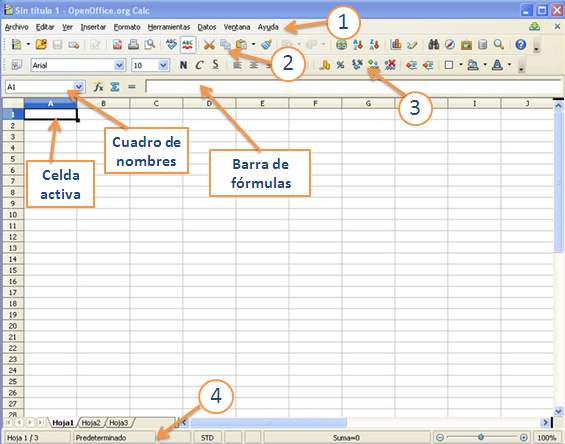Click the Print icon
The image size is (565, 444).
coord(133,44)
